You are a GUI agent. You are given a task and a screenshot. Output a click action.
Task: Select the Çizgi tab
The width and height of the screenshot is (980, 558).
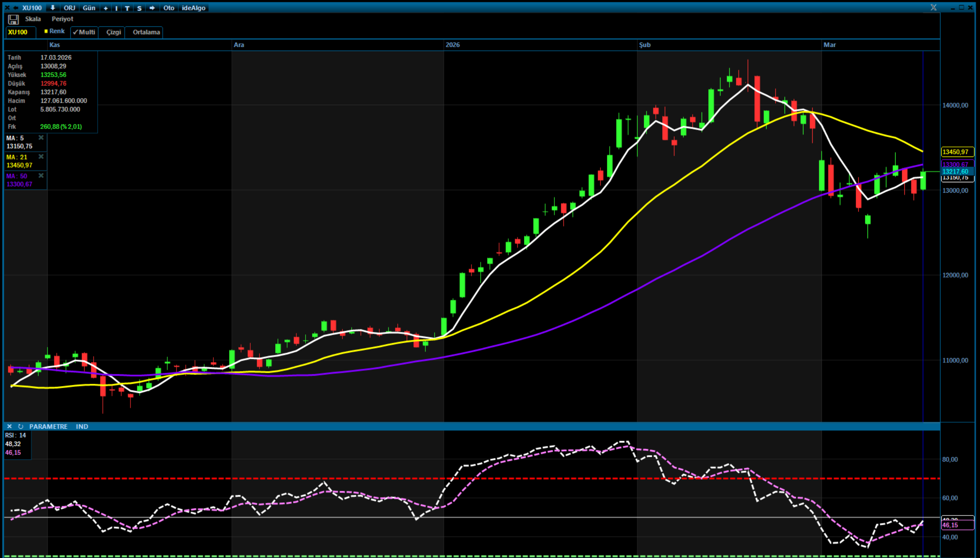point(113,32)
